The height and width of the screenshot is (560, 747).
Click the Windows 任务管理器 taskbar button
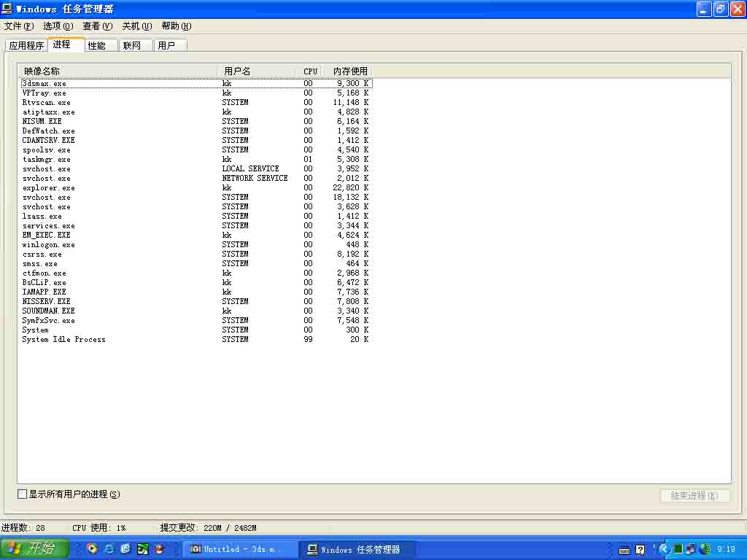click(357, 549)
